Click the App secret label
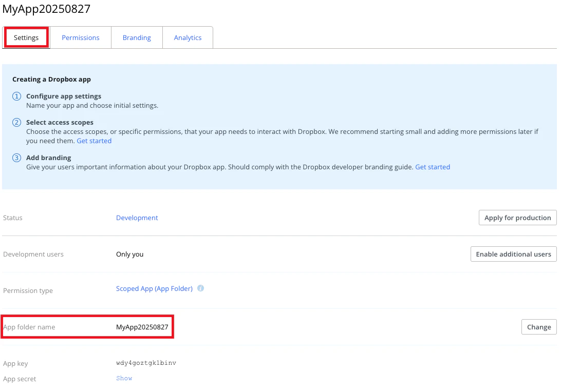 point(20,379)
